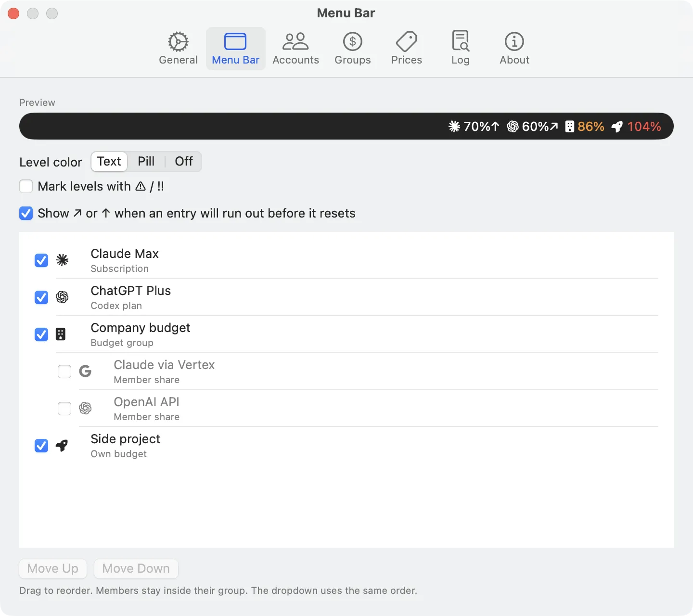Click the Move Down button

click(136, 569)
